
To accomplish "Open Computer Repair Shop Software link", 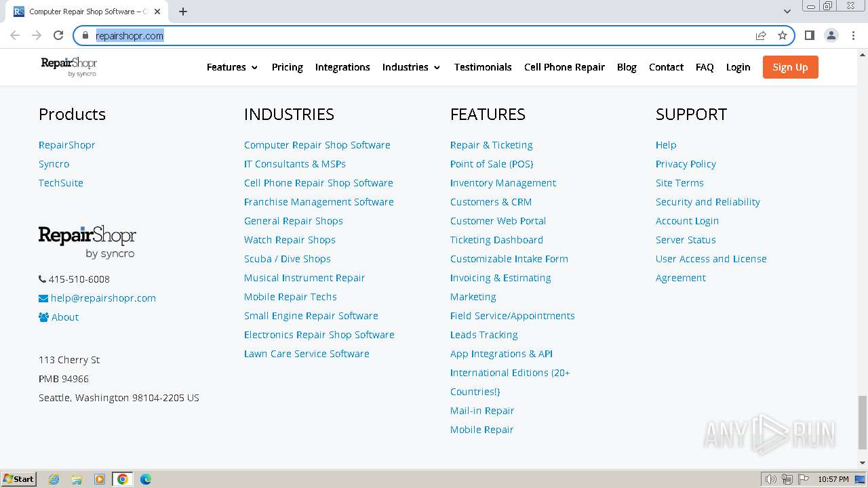I will tap(317, 145).
